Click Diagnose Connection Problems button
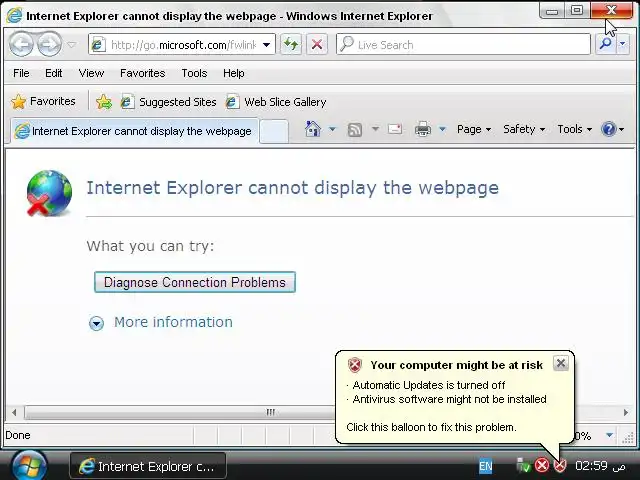The height and width of the screenshot is (480, 640). [195, 282]
